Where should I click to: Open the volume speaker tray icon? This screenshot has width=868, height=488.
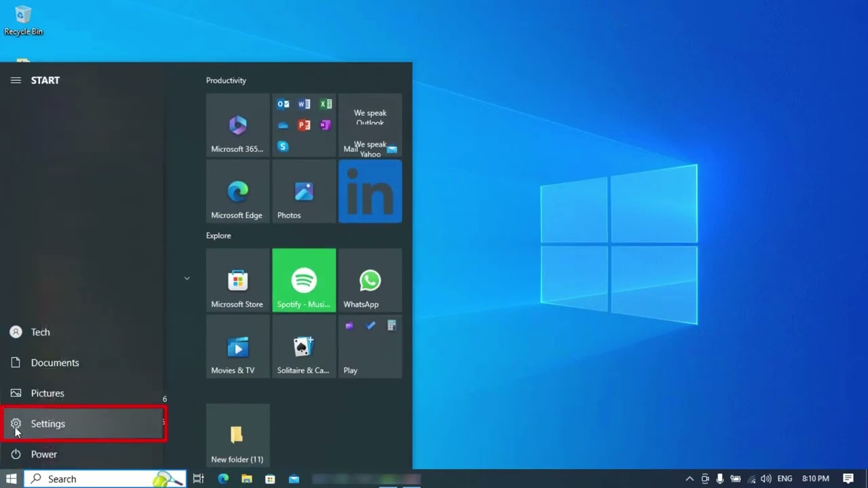click(x=766, y=479)
